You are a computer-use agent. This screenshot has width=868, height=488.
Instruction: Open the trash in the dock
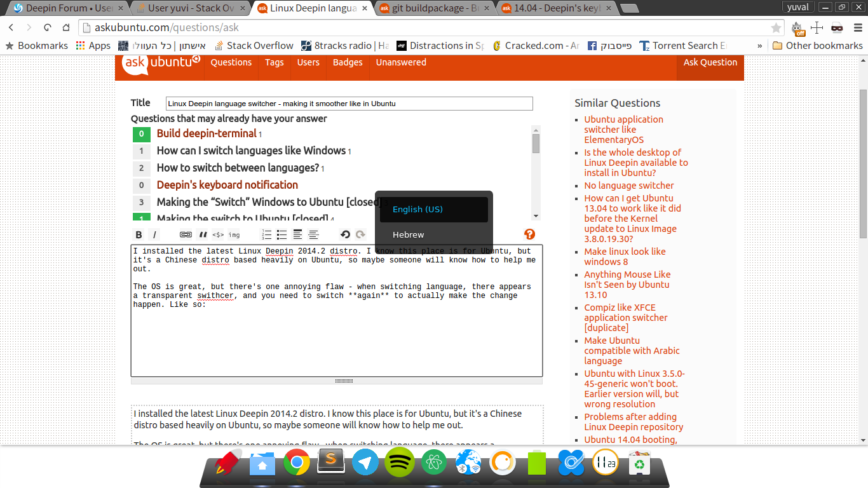[x=639, y=463]
